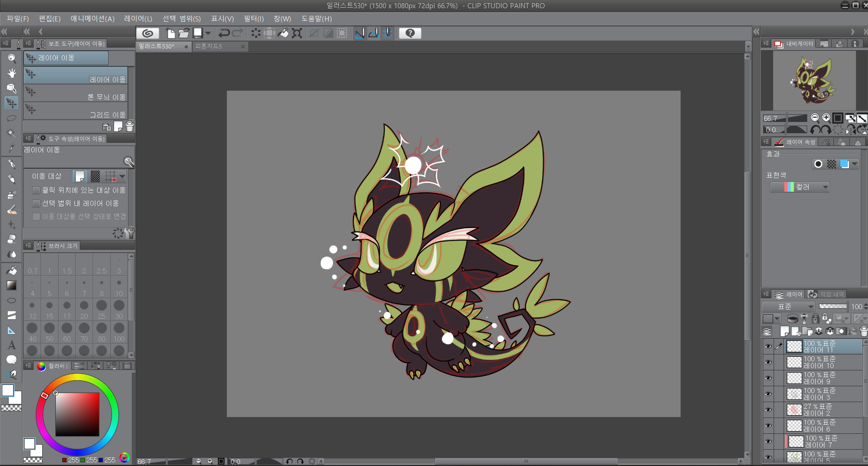Create a new canvas file

[x=171, y=33]
